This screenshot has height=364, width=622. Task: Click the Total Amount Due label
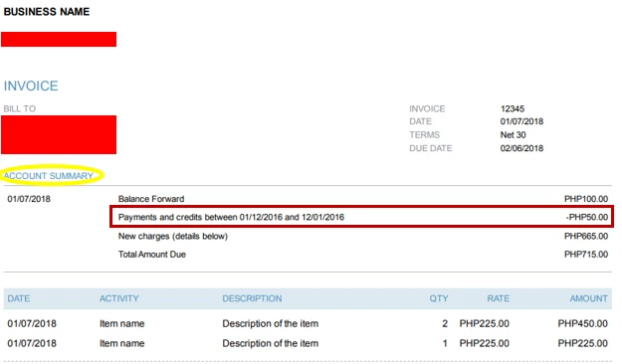tap(152, 255)
